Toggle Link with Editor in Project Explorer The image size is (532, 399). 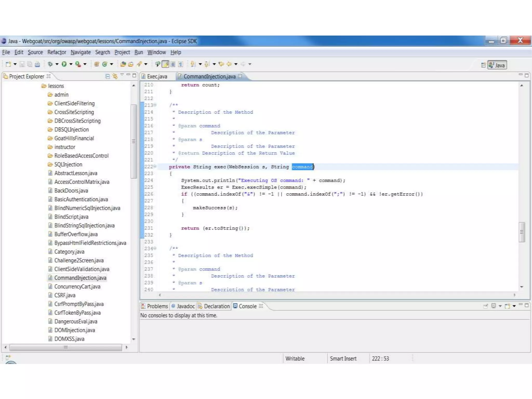click(x=115, y=76)
